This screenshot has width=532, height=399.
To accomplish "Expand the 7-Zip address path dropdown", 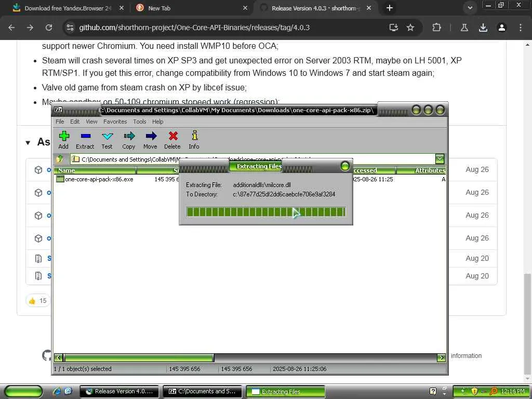I will [440, 159].
